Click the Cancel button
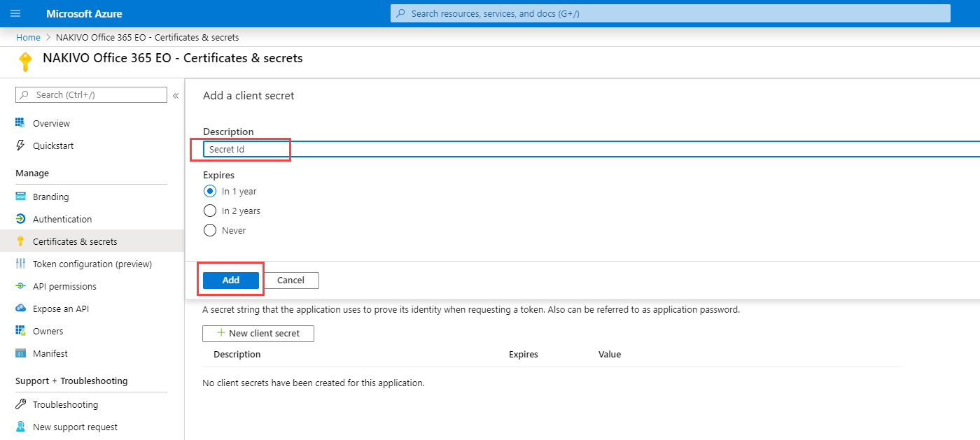The width and height of the screenshot is (980, 440). (x=290, y=280)
